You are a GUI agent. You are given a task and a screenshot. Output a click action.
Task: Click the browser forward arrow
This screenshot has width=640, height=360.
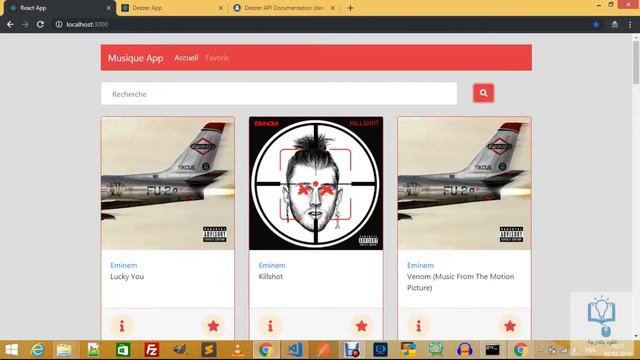point(25,24)
